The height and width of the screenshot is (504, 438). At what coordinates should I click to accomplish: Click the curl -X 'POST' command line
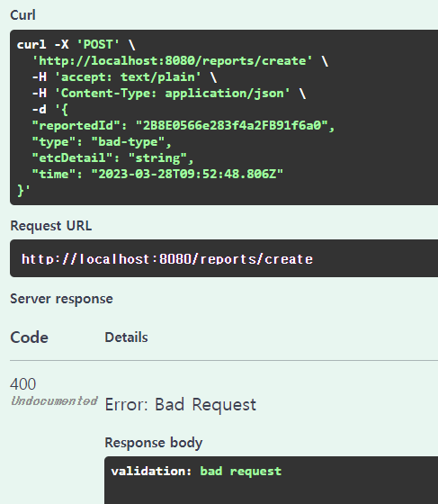[x=76, y=45]
